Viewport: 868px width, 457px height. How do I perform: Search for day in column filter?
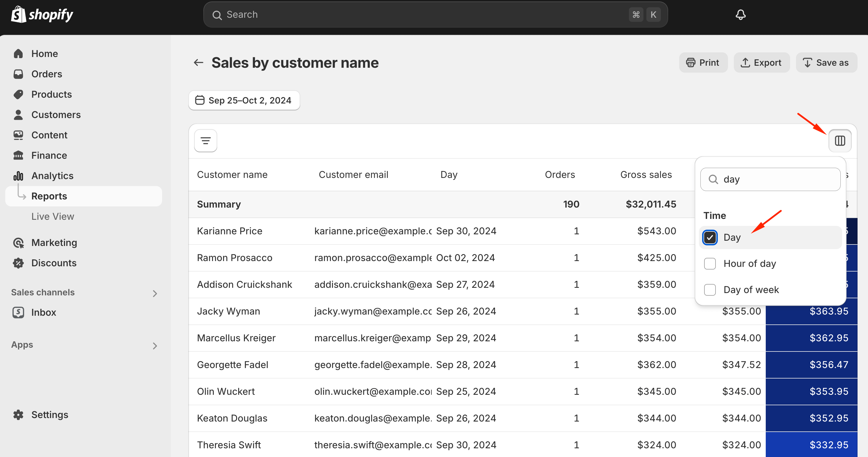tap(772, 179)
